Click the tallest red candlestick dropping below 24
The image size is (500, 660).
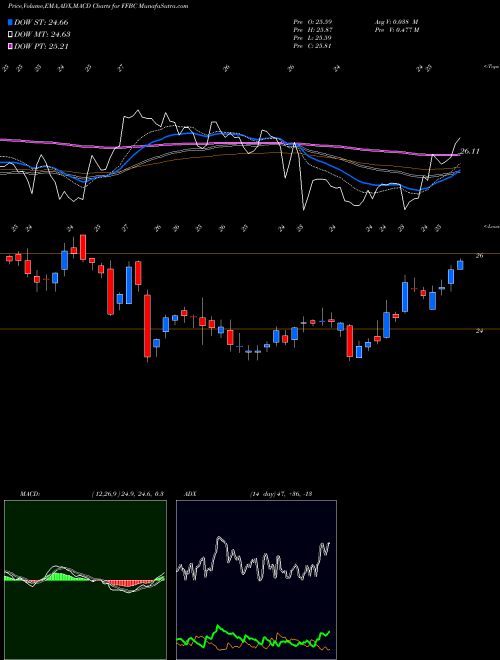click(147, 326)
